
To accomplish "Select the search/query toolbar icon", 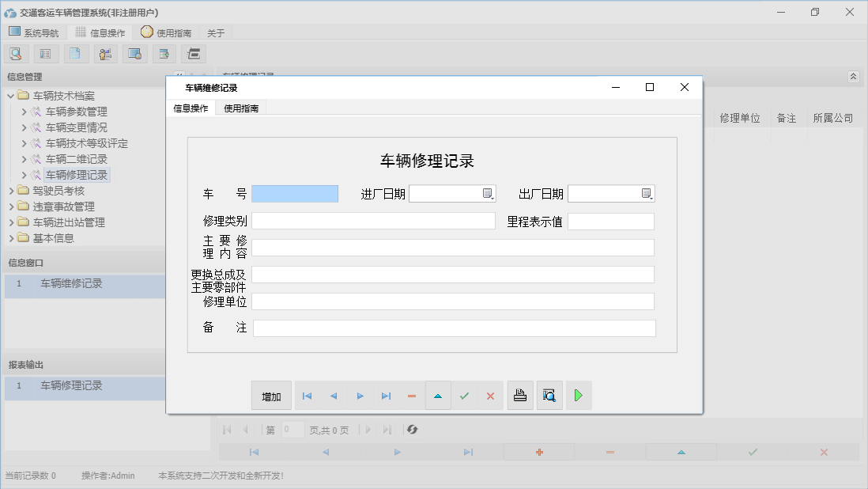I will (16, 53).
